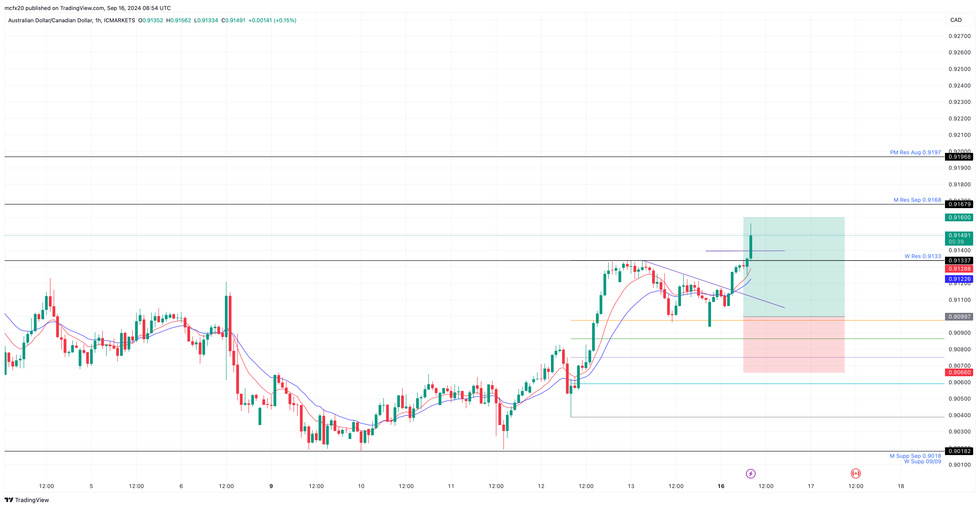Click the 'PM Res Aug 0.9197' label
980x508 pixels.
(915, 152)
